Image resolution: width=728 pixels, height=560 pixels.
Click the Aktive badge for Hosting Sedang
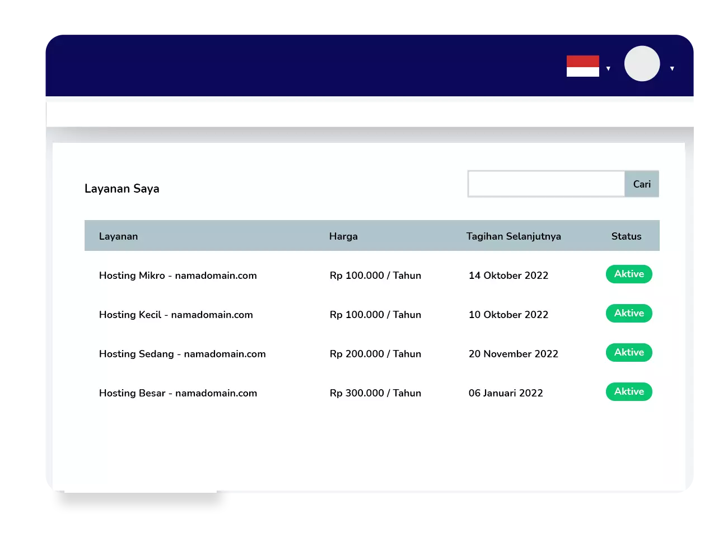pos(629,352)
